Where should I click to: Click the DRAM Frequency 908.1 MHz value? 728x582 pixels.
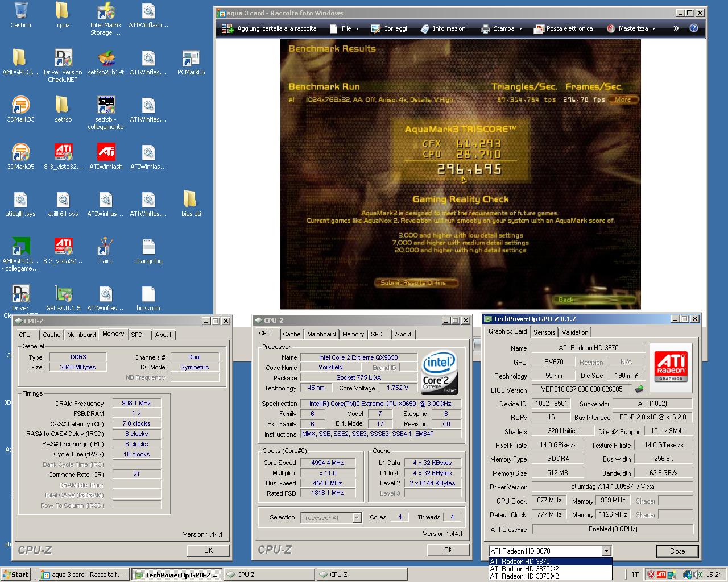pos(136,403)
